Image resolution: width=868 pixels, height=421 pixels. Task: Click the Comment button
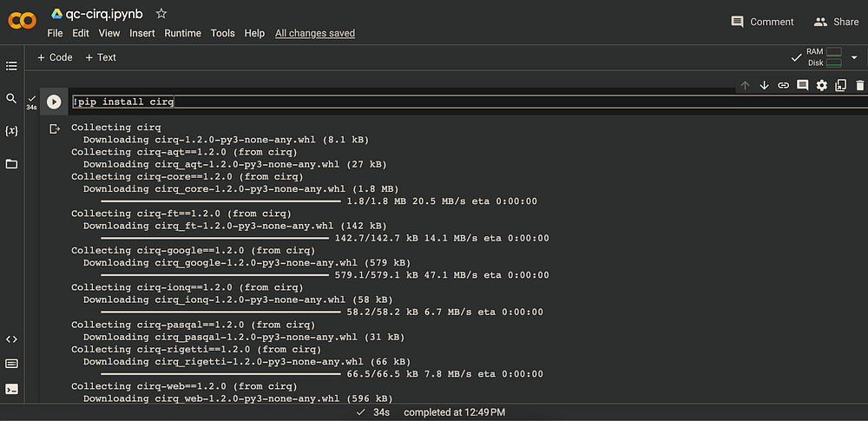coord(762,23)
